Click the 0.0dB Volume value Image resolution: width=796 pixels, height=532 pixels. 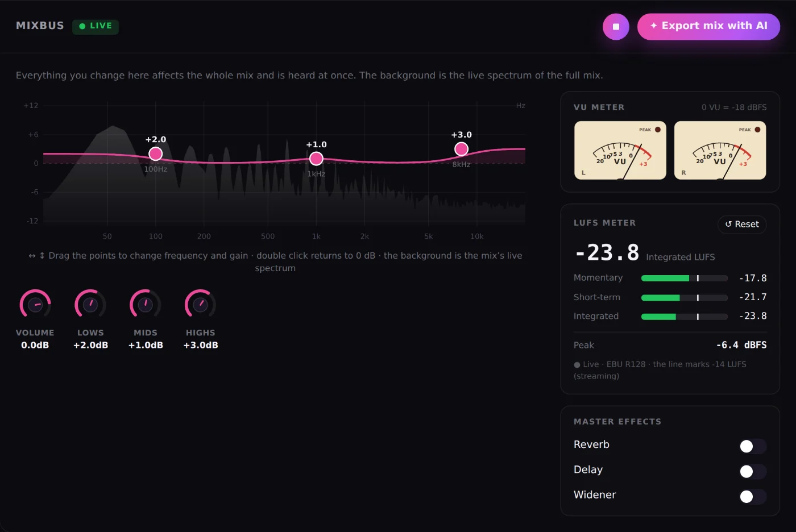point(35,345)
